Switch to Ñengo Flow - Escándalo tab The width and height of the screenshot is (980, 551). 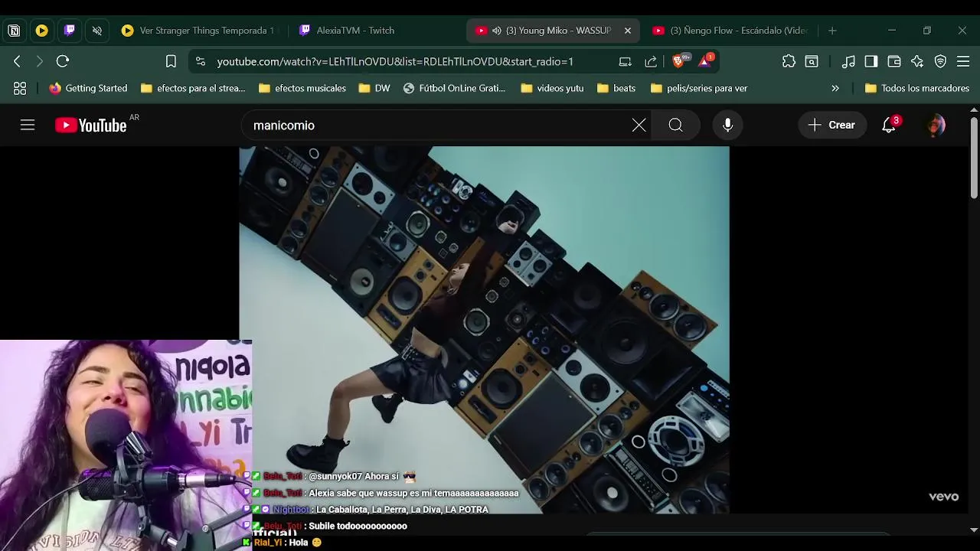(x=731, y=31)
